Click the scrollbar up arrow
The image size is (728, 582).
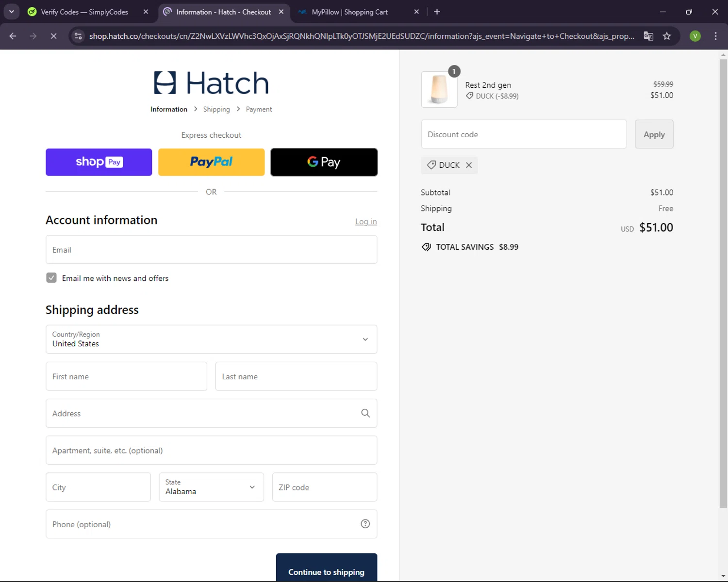tap(723, 55)
